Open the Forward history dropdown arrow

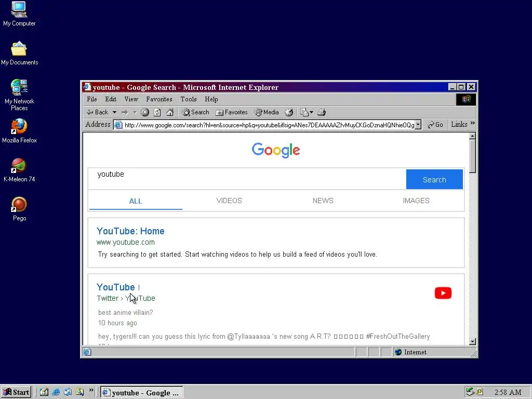point(135,112)
